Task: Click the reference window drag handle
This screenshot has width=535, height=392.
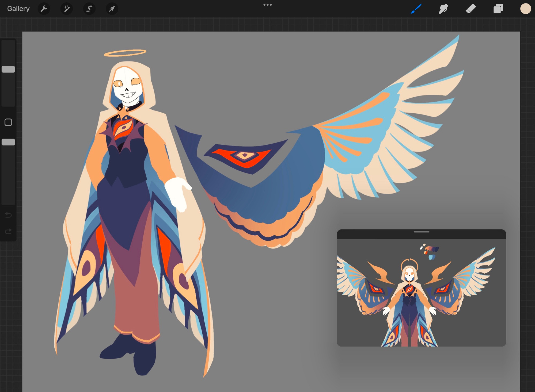Action: [421, 232]
